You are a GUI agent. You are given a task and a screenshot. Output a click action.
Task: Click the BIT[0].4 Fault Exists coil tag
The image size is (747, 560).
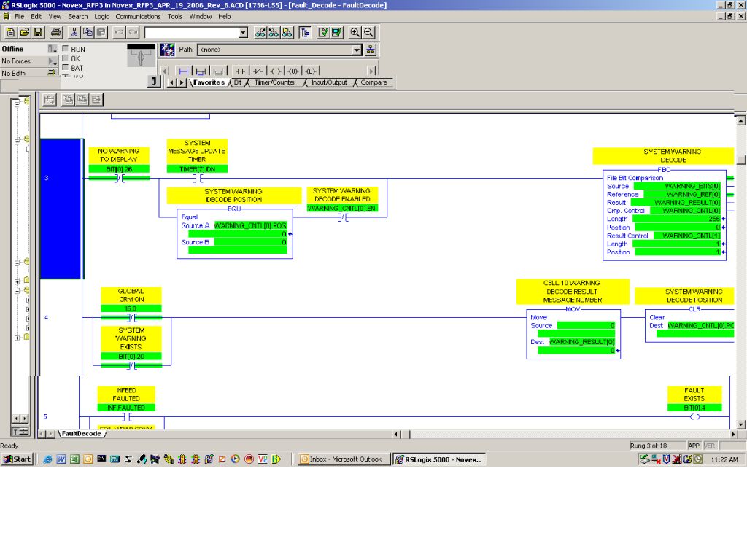point(694,408)
